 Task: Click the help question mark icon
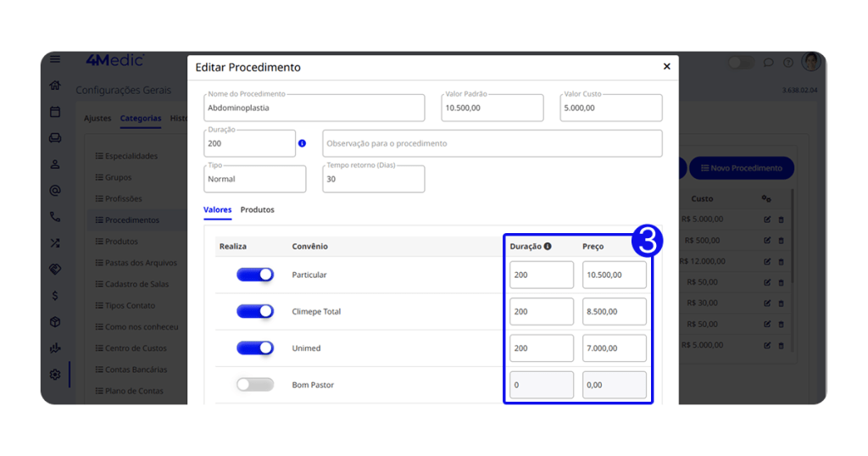point(787,62)
